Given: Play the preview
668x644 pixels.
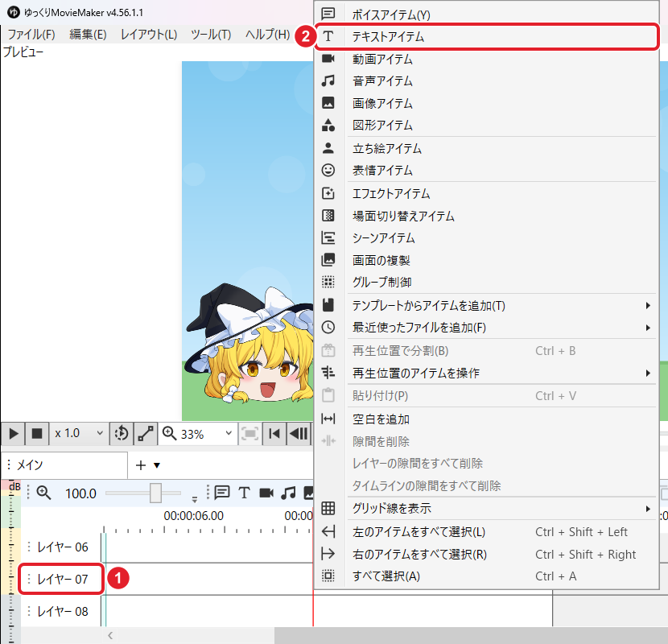Looking at the screenshot, I should (x=13, y=434).
